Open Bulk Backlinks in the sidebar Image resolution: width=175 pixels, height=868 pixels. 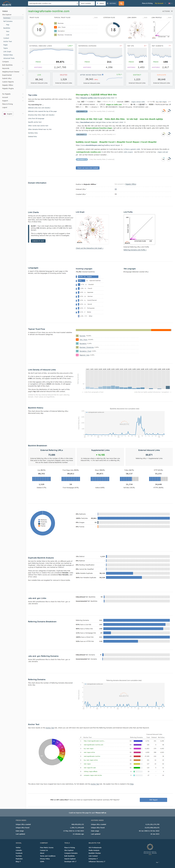(x=7, y=65)
